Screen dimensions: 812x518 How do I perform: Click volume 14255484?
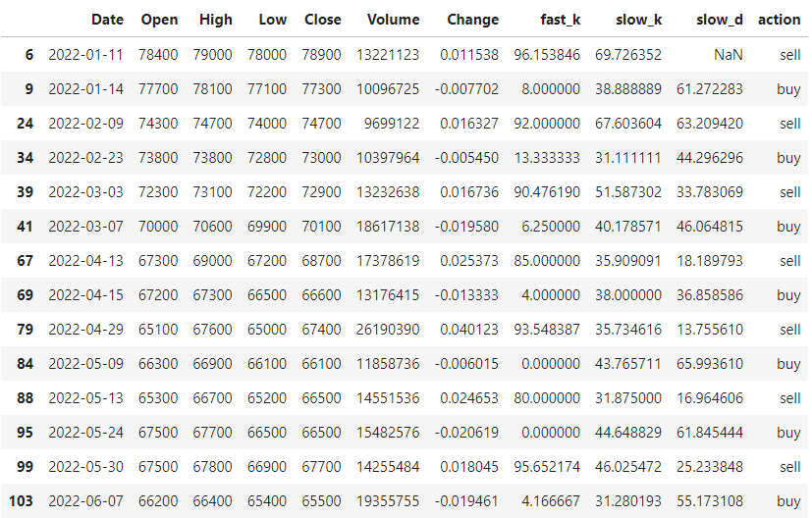tap(388, 466)
